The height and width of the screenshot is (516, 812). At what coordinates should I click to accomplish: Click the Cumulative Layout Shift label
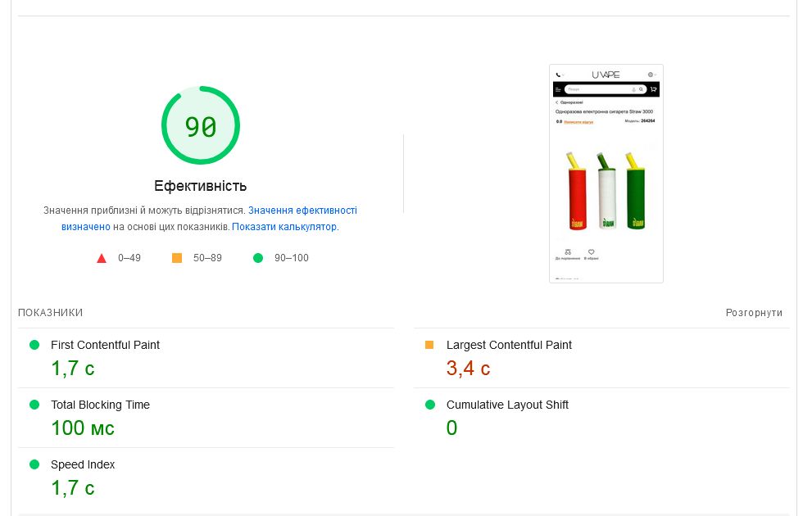click(x=507, y=405)
